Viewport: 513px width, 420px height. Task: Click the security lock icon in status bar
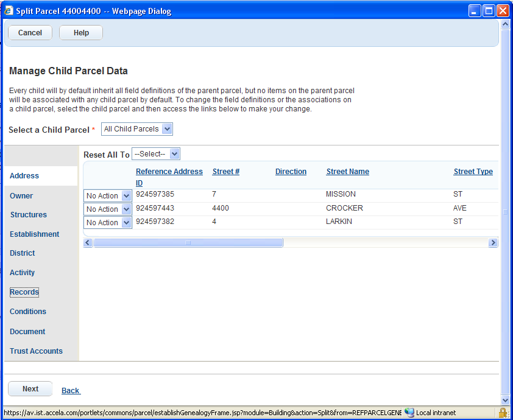click(503, 413)
